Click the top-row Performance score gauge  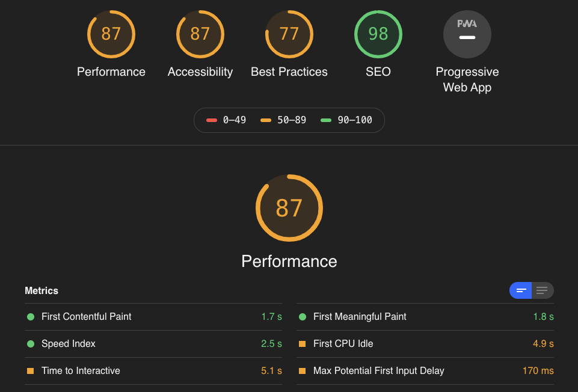111,34
